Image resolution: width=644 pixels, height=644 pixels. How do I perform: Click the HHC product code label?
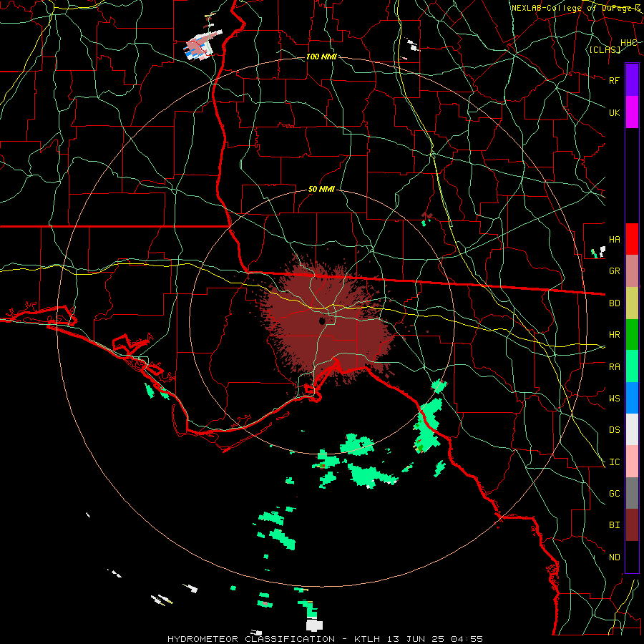(628, 42)
